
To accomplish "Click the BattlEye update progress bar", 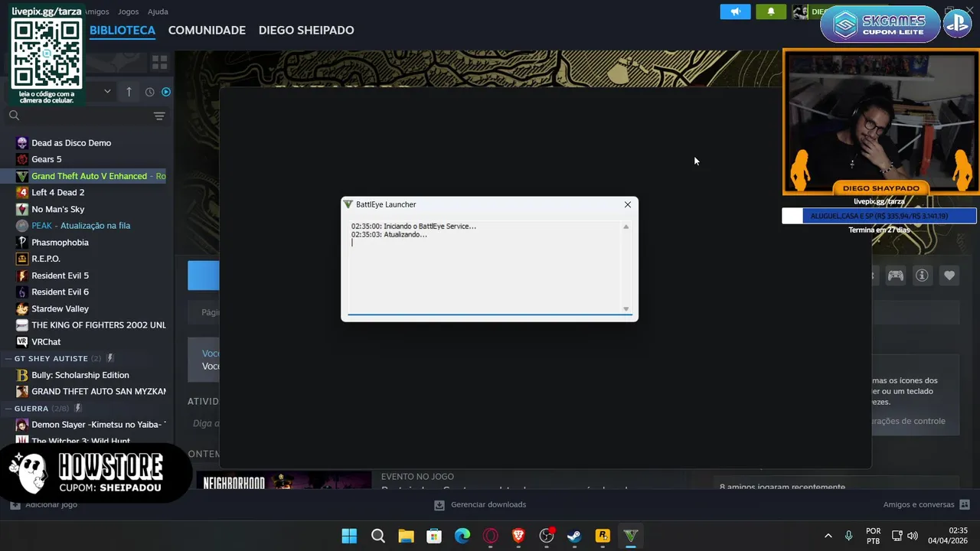I will (490, 314).
